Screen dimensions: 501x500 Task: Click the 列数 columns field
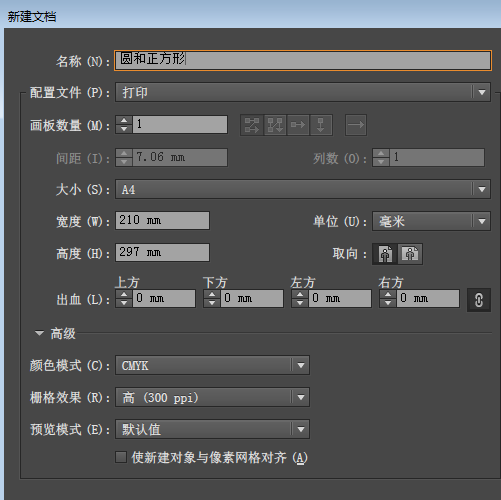tap(437, 157)
